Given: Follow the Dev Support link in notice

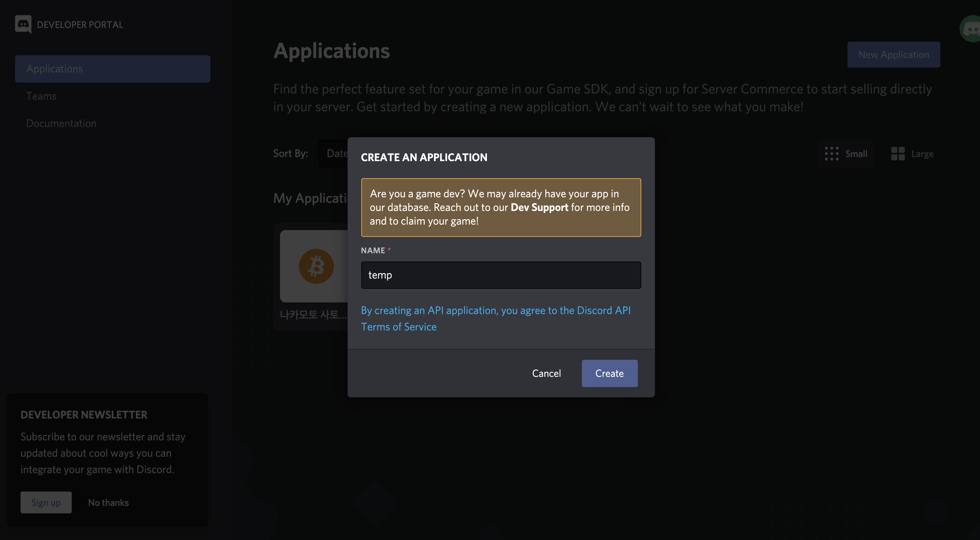Looking at the screenshot, I should 540,207.
